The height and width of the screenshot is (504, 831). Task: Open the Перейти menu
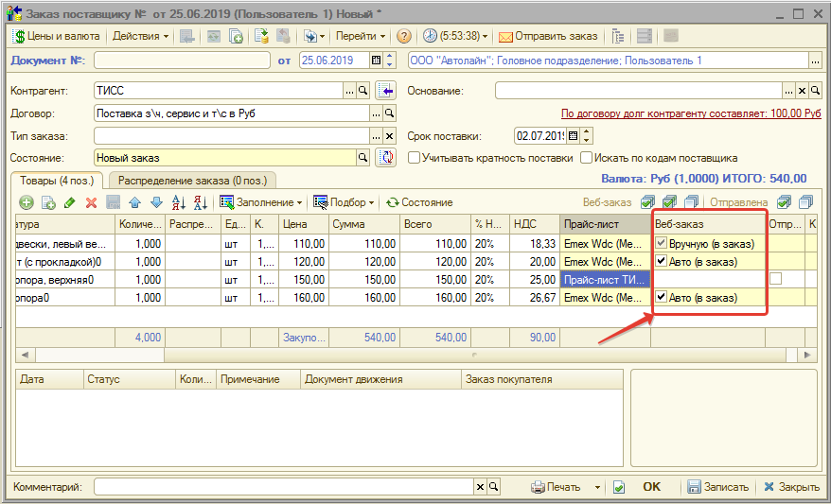(x=361, y=36)
